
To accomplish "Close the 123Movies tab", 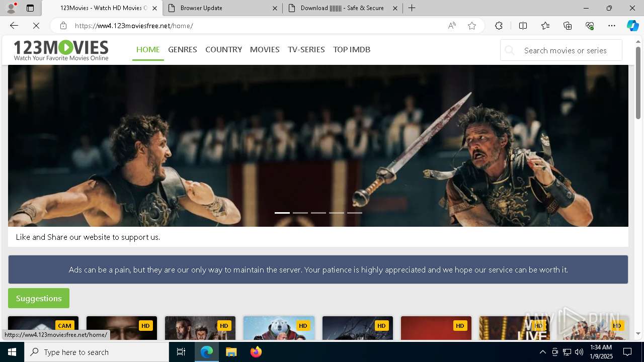I will coord(154,8).
